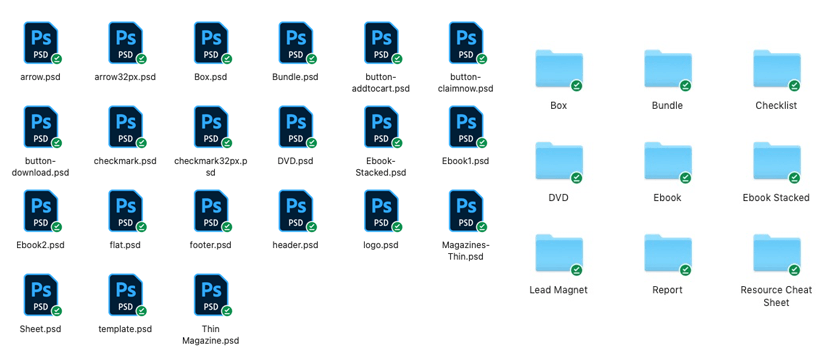
Task: Select button-addtocart.psd file icon
Action: tap(381, 43)
